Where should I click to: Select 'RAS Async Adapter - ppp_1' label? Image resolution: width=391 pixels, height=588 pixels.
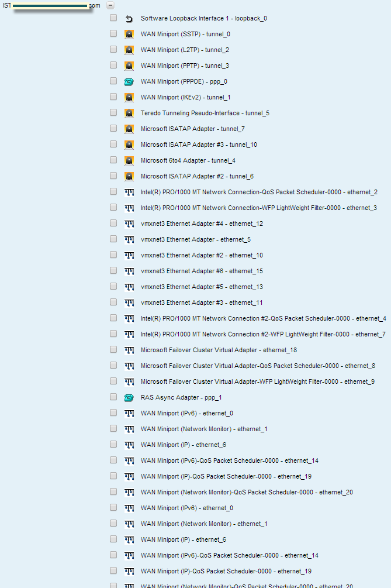click(x=181, y=397)
